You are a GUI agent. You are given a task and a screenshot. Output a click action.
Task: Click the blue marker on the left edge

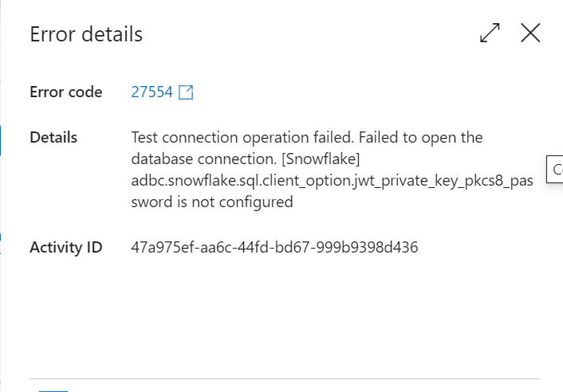click(x=1, y=140)
